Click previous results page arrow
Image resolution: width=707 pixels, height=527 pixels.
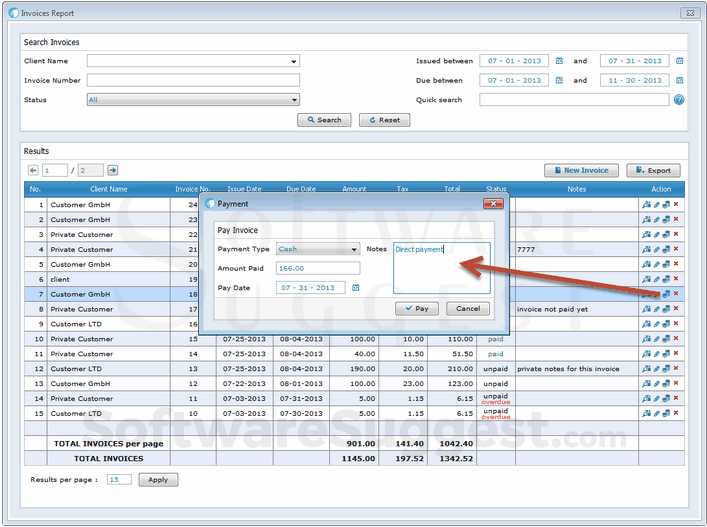(x=33, y=171)
